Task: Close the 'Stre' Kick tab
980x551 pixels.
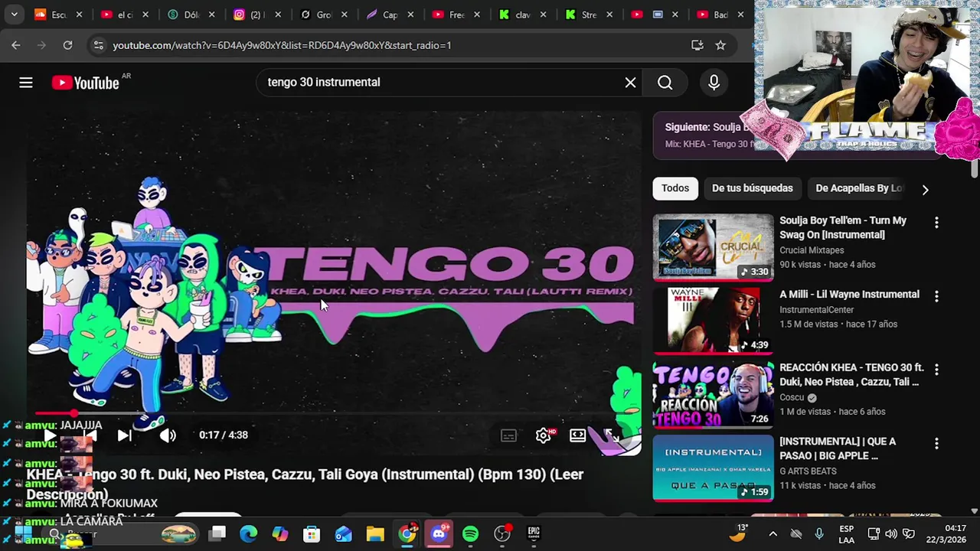Action: click(x=610, y=15)
